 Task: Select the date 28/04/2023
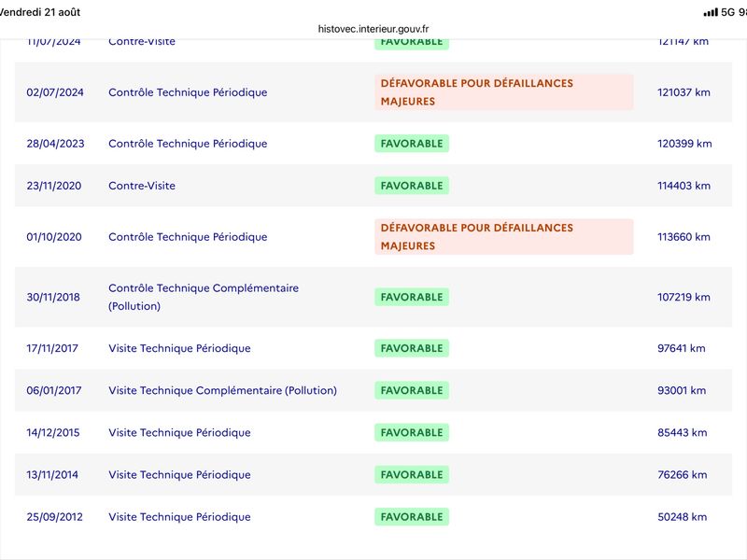[55, 144]
